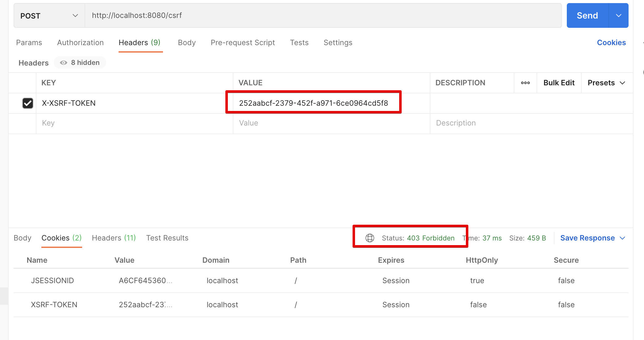Viewport: 644px width, 340px height.
Task: Expand the Save Response chevron menu
Action: point(622,238)
